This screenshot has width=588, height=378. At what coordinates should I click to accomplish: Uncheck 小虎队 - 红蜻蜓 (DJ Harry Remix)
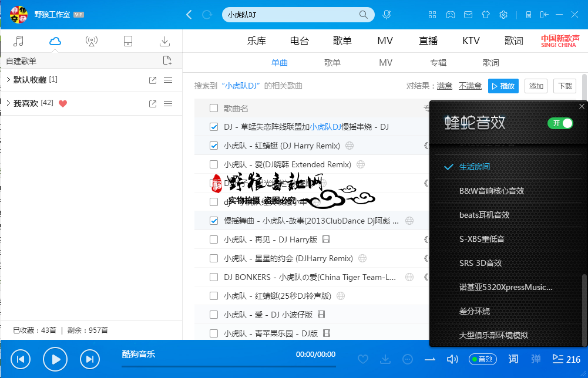[214, 146]
